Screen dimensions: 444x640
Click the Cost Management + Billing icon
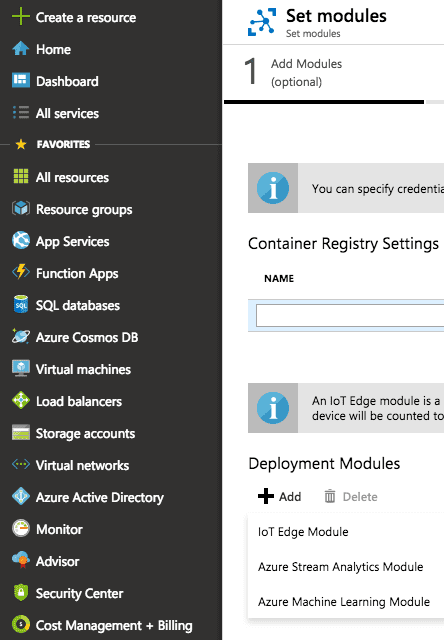21,624
